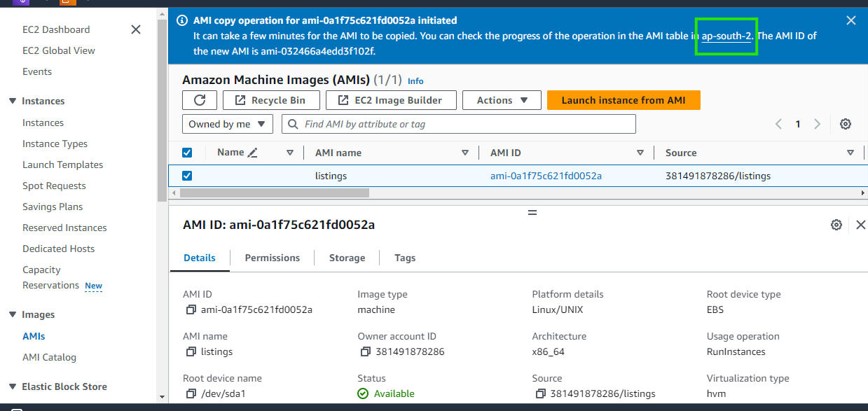Copy the Root device name icon
The width and height of the screenshot is (868, 411).
[191, 393]
